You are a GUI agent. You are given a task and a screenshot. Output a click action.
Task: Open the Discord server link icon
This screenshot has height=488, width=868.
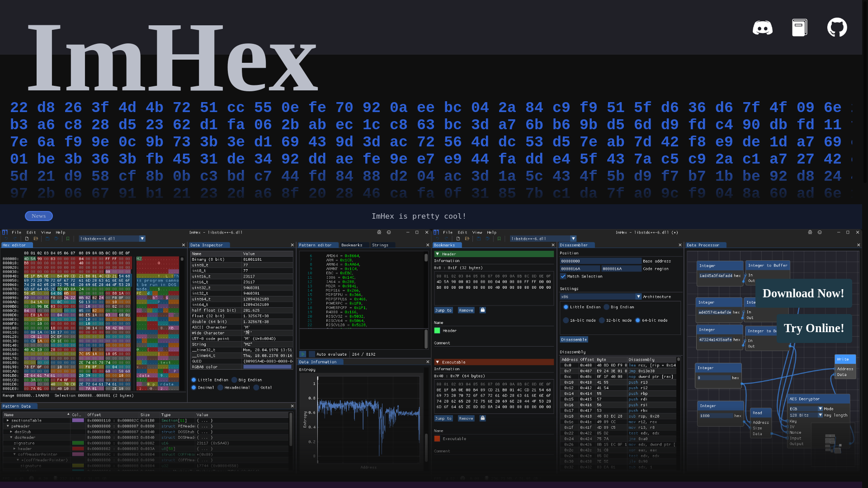click(762, 28)
